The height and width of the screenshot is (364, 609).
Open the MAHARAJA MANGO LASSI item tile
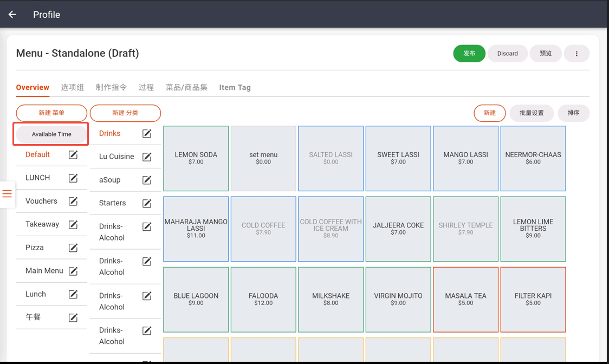point(196,229)
